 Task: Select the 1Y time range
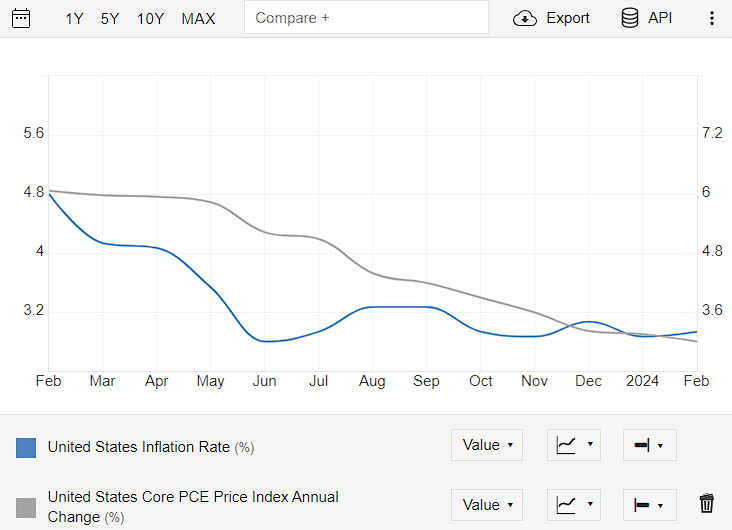[x=74, y=19]
